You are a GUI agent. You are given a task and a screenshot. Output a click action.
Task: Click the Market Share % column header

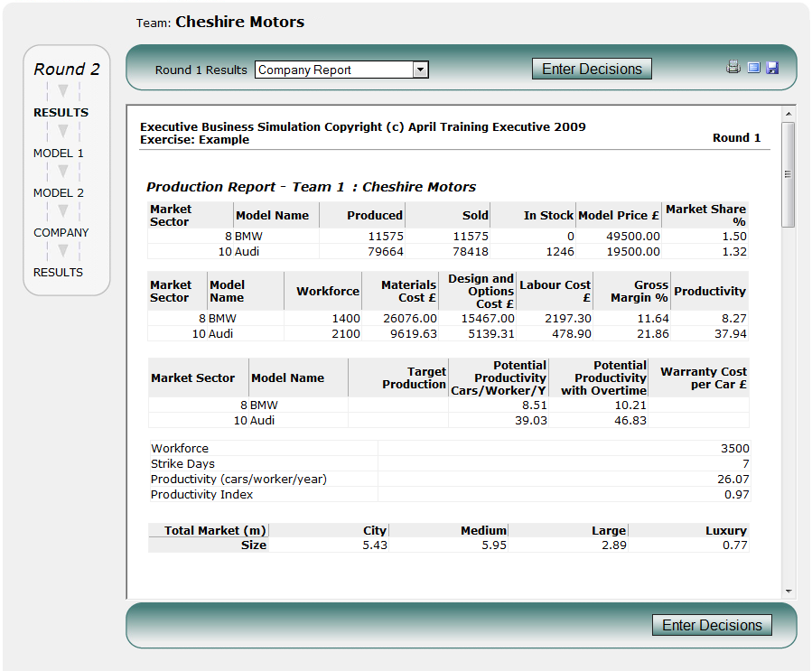point(705,215)
